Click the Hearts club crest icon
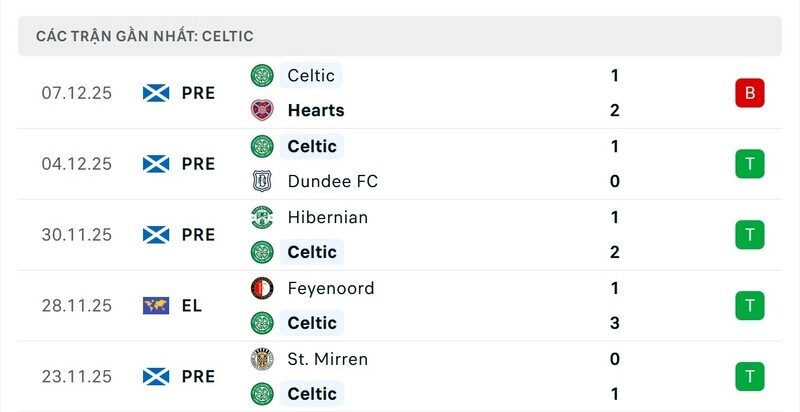 point(262,110)
